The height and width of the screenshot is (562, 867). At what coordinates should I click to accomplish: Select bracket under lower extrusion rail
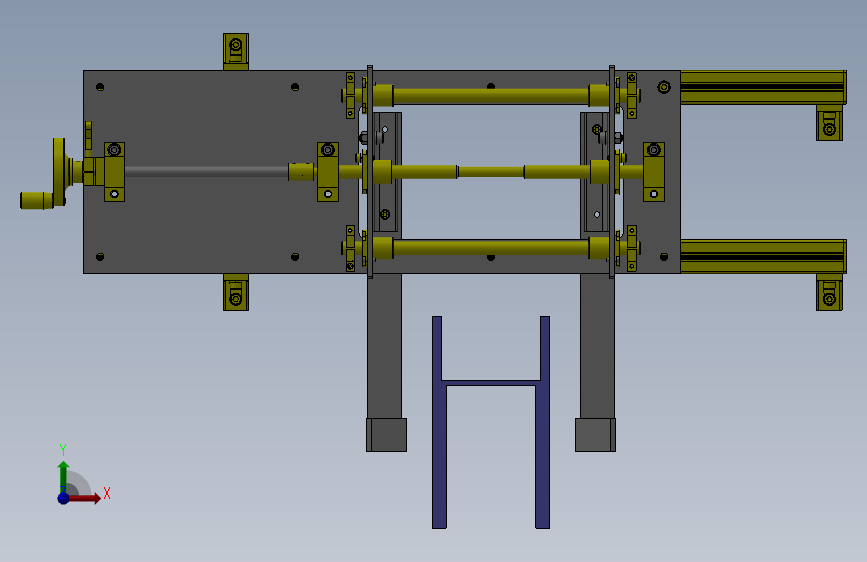(x=829, y=292)
